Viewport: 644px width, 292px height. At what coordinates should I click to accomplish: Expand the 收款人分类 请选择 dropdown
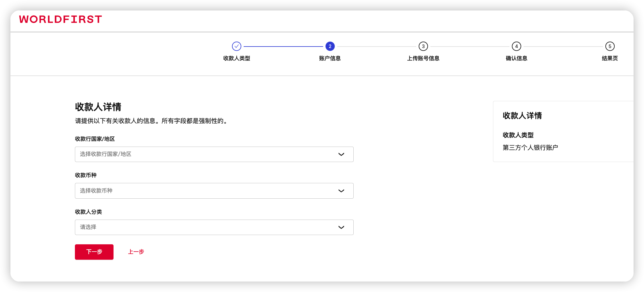203,227
